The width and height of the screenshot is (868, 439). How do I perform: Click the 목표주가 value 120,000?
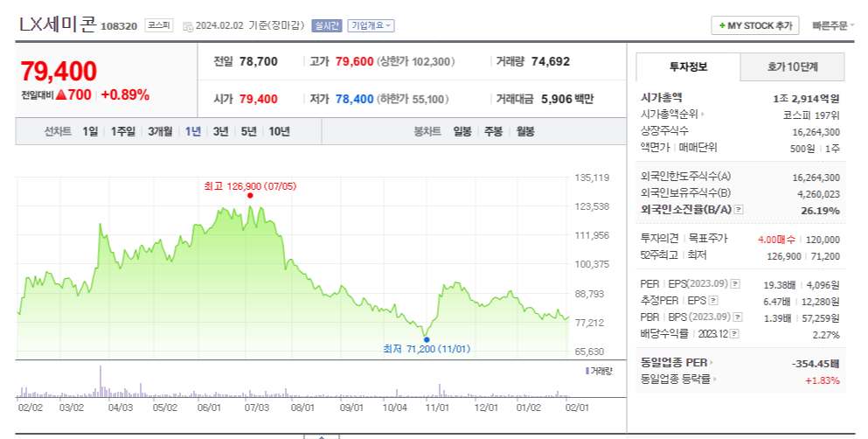point(823,240)
